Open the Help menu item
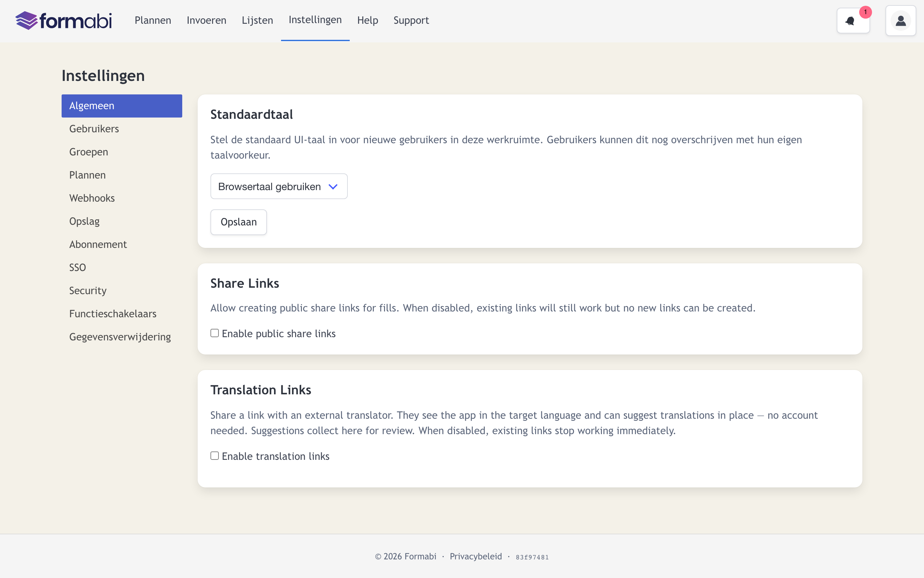The image size is (924, 578). point(367,20)
